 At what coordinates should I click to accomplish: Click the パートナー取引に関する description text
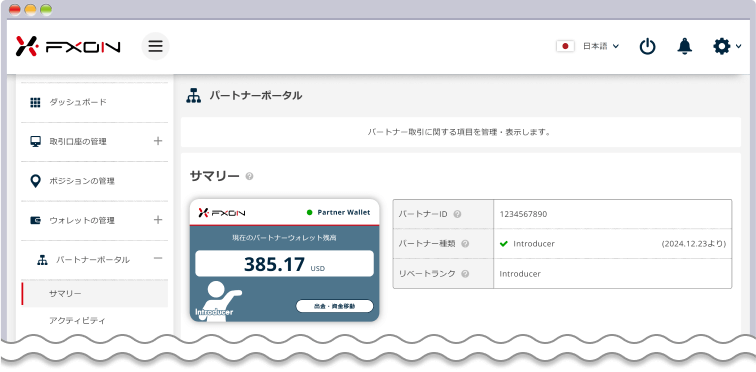click(x=459, y=132)
